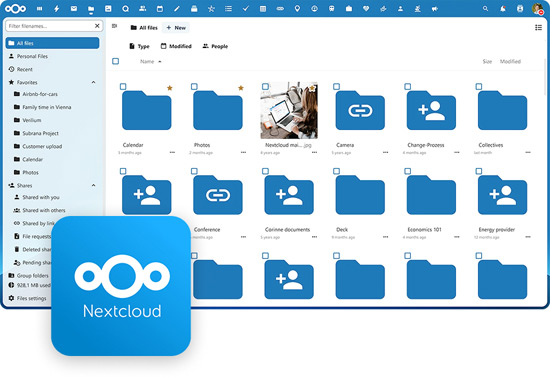This screenshot has width=550, height=380.
Task: Click the All files breadcrumb
Action: (x=144, y=28)
